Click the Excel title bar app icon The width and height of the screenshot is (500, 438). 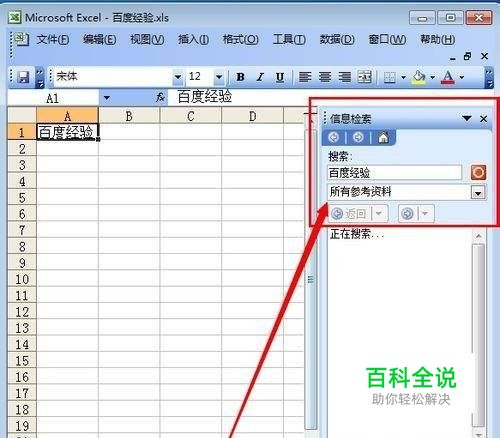(x=15, y=17)
